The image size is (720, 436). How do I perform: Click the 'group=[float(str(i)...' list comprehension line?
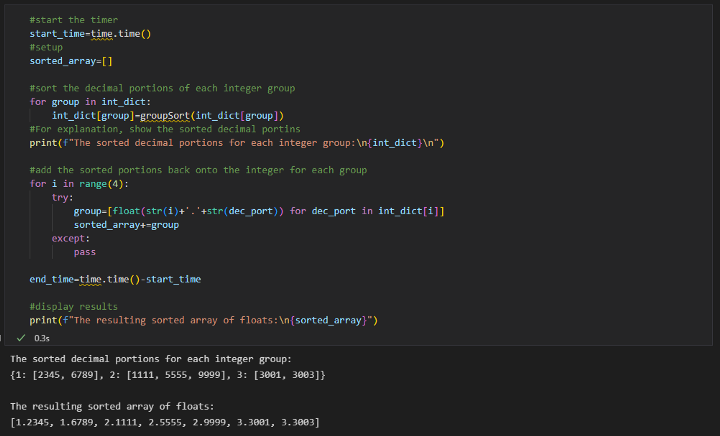[259, 211]
